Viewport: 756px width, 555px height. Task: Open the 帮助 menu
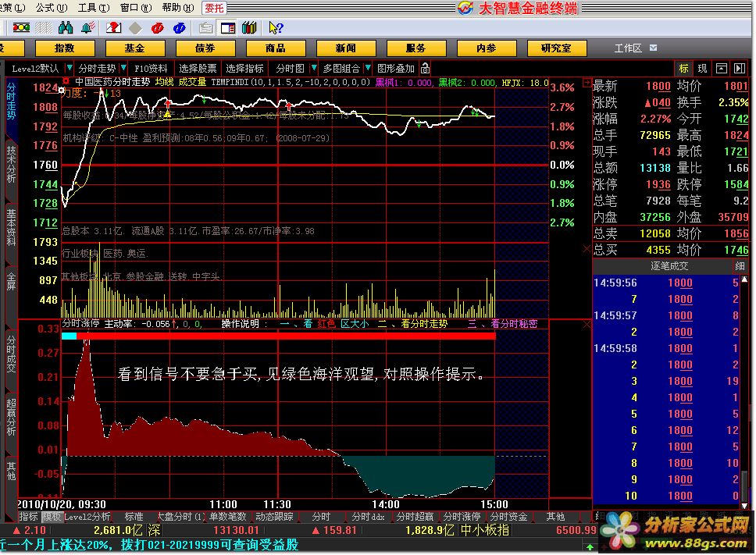[178, 8]
